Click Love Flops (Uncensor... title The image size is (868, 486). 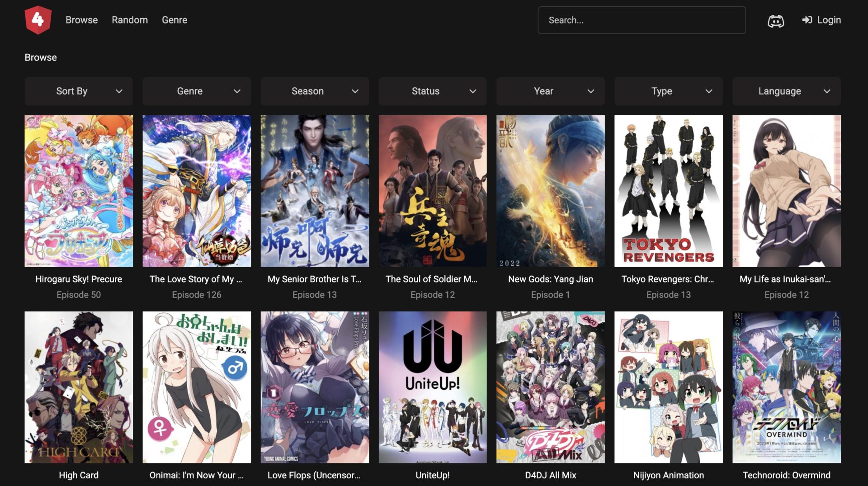[x=314, y=475]
